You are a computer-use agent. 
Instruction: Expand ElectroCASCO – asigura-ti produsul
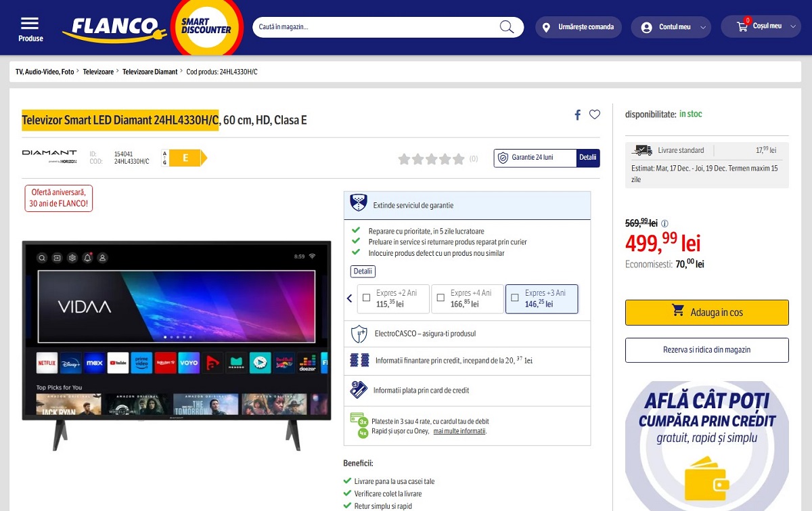(x=467, y=334)
